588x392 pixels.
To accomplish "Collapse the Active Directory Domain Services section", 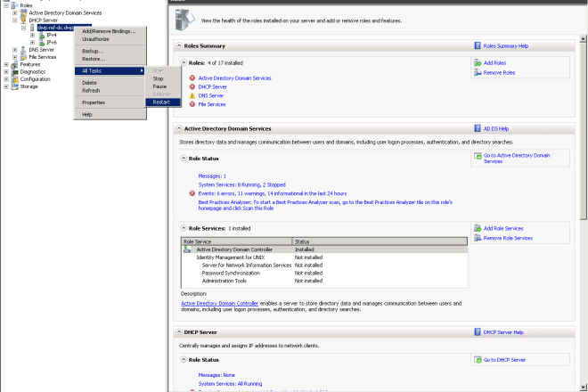I will [x=179, y=128].
